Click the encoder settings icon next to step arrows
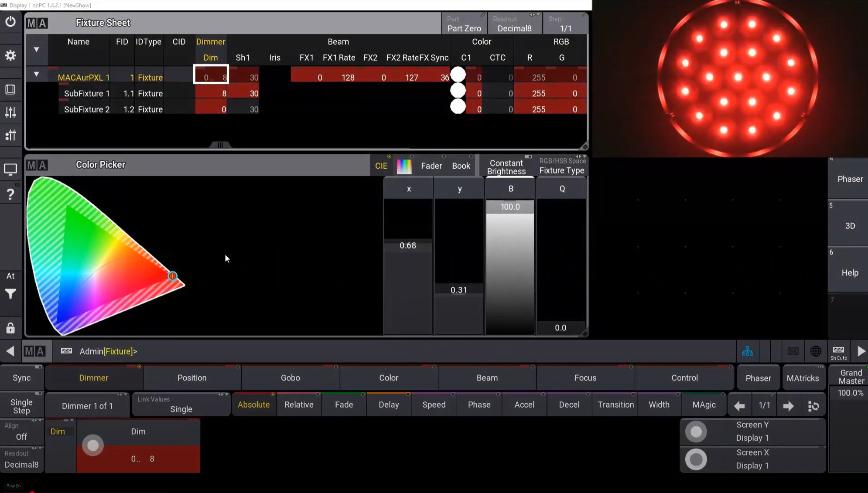The height and width of the screenshot is (493, 868). [x=813, y=406]
